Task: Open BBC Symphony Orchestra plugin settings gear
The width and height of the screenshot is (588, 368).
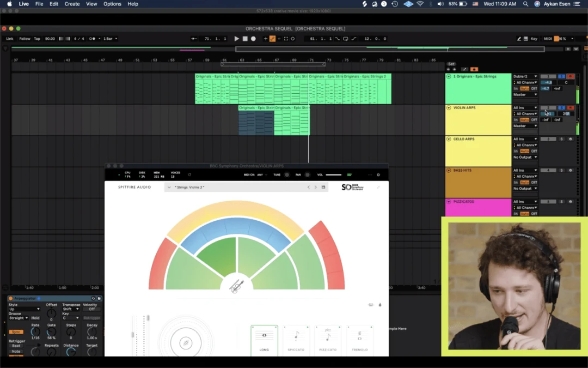Action: [378, 174]
